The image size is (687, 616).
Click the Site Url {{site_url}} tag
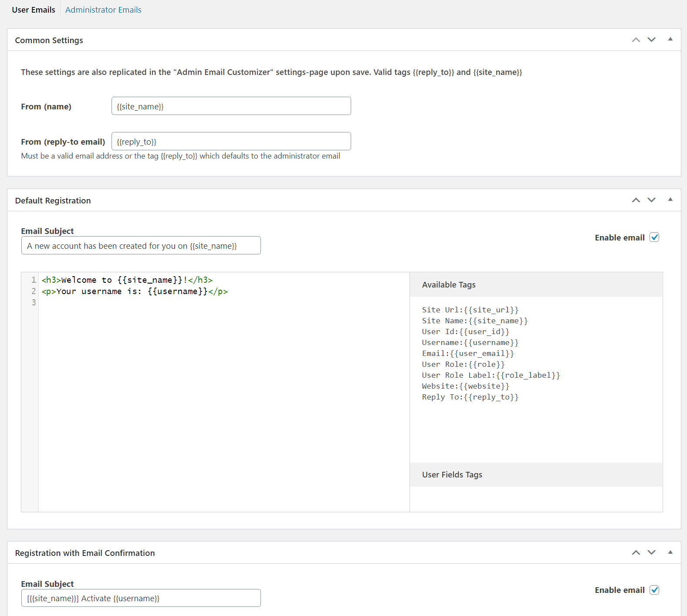coord(470,310)
